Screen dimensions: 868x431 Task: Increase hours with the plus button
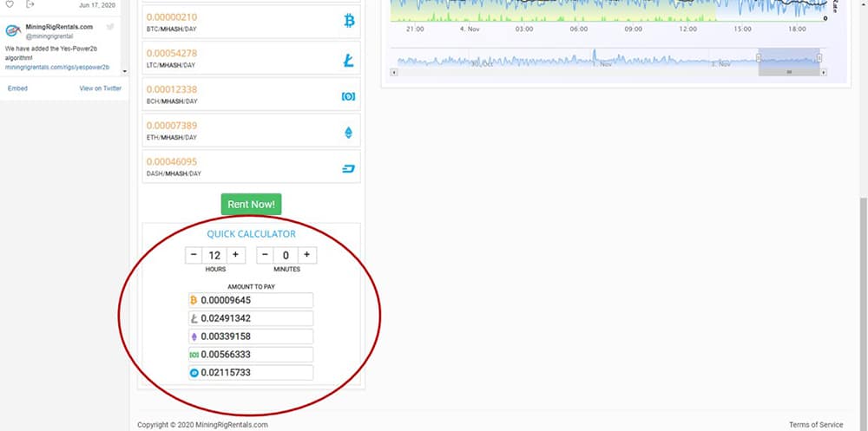click(x=236, y=255)
